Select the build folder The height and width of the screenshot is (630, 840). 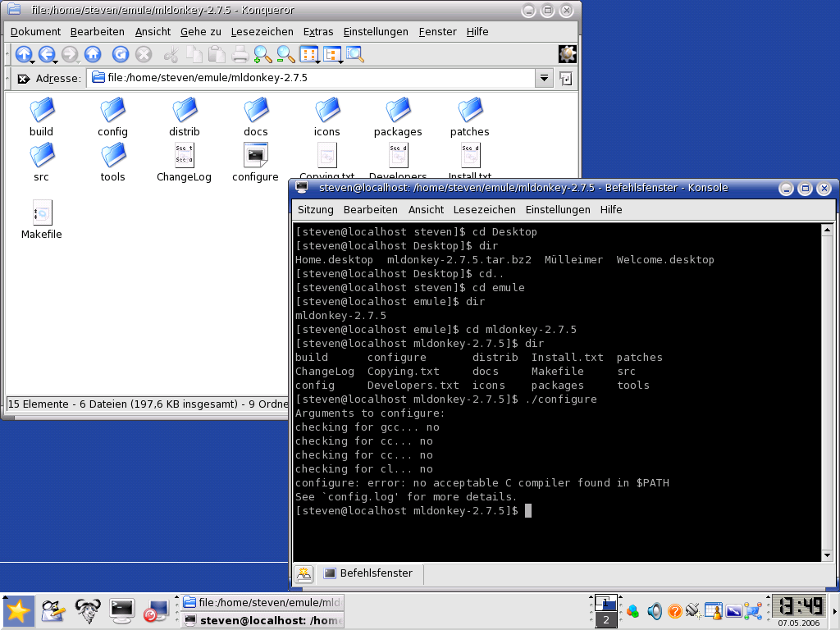point(41,117)
